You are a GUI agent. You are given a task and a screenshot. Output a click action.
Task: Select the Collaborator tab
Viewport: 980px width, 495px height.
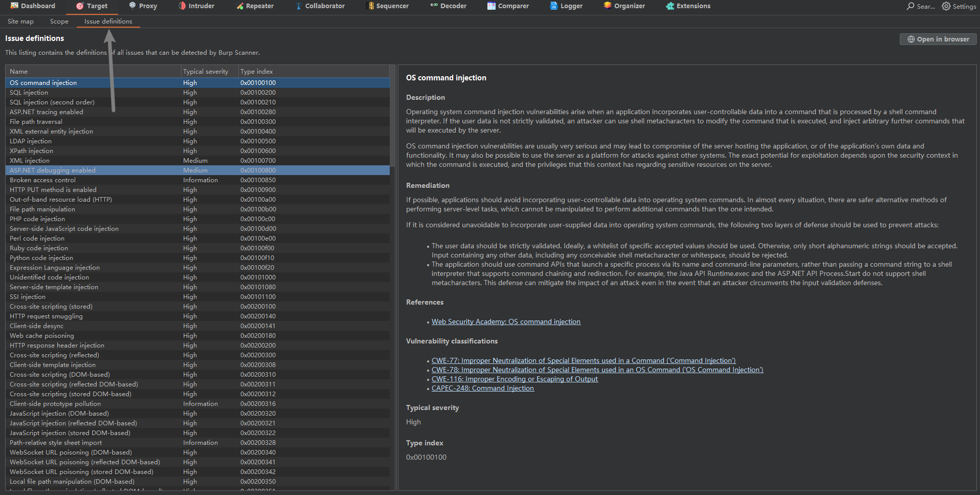[x=320, y=6]
